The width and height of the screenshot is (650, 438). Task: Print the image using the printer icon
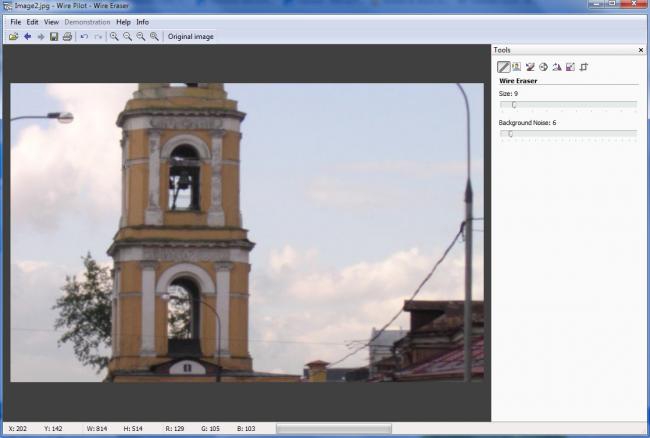(67, 37)
